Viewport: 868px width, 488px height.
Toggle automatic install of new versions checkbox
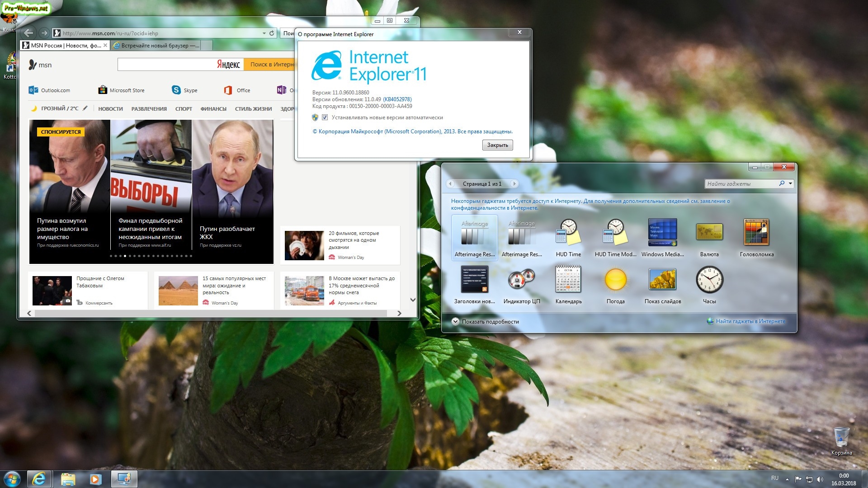[325, 117]
